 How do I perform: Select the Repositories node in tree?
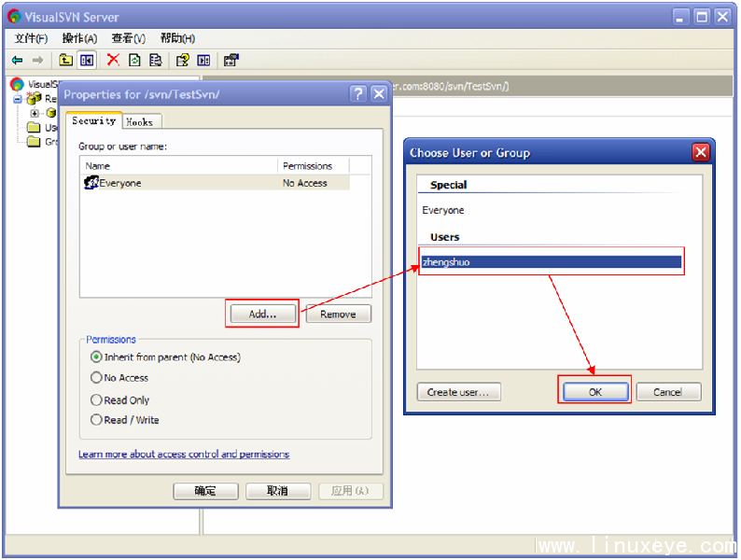34,98
